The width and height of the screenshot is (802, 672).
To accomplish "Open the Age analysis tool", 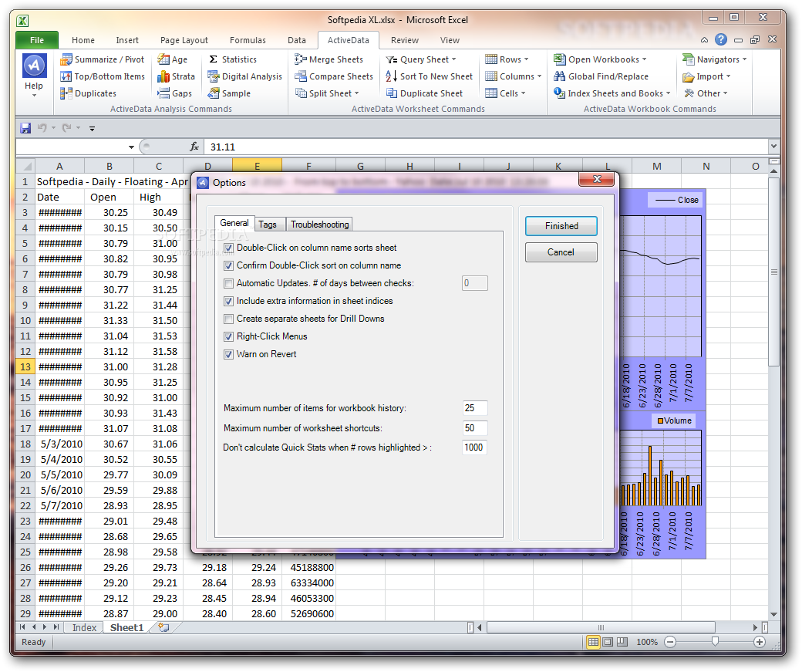I will click(173, 59).
